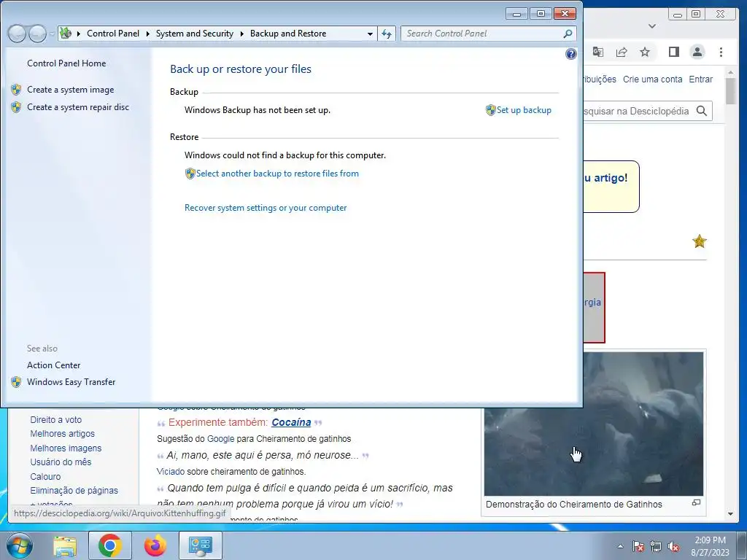The width and height of the screenshot is (747, 560).
Task: Go forward in Control Panel navigation
Action: 37,34
